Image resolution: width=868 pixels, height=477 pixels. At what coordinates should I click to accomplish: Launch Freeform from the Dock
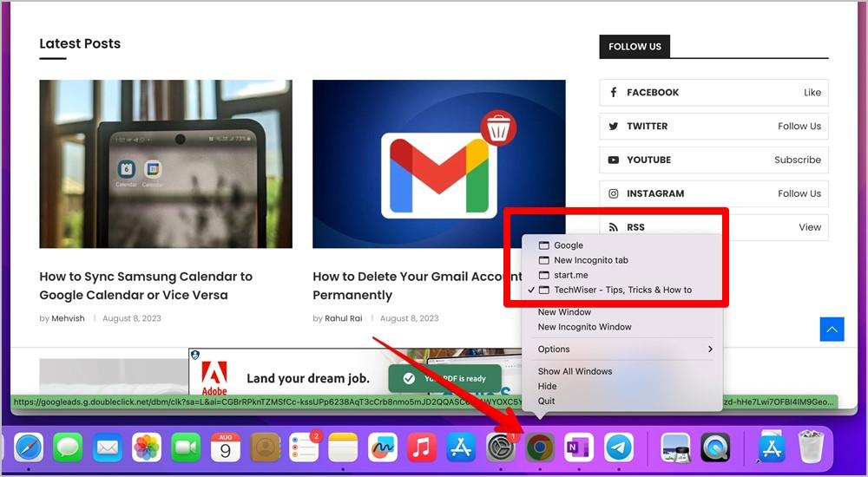(x=383, y=448)
